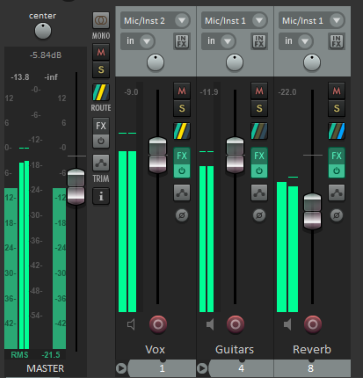Open the Reverb envelope icon

(x=336, y=193)
